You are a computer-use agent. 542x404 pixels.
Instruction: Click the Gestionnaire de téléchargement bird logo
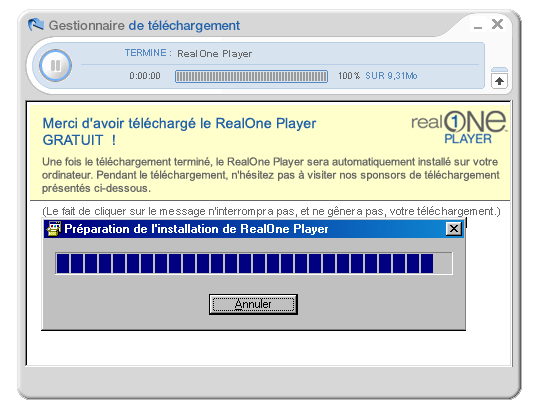click(36, 25)
